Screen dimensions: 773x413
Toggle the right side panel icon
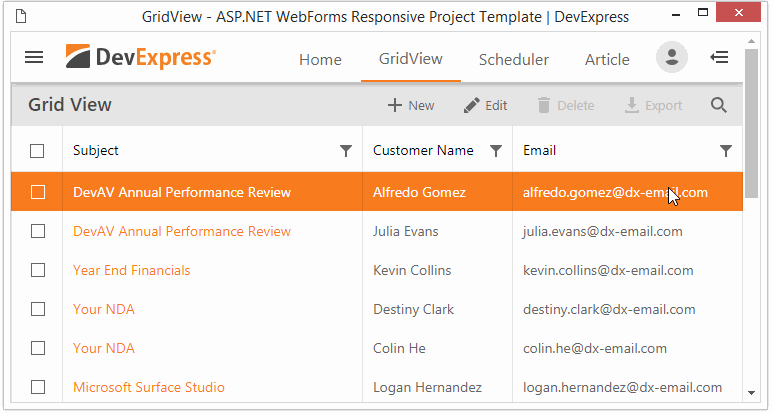(718, 58)
